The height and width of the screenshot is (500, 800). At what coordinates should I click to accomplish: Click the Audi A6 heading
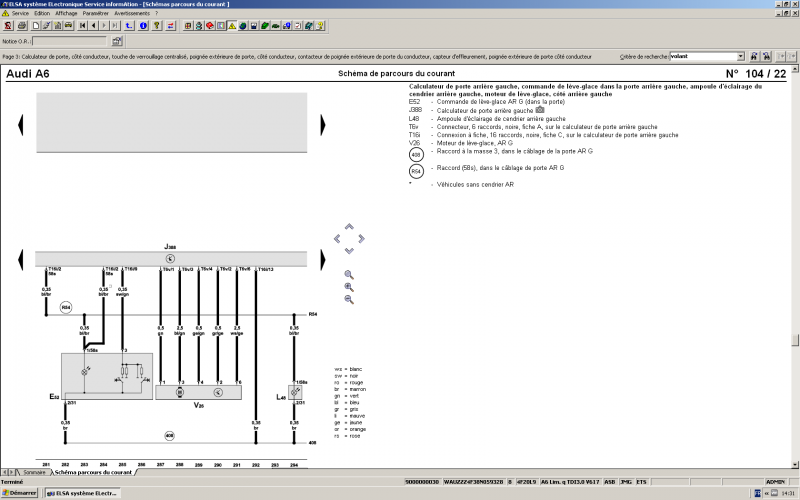28,73
